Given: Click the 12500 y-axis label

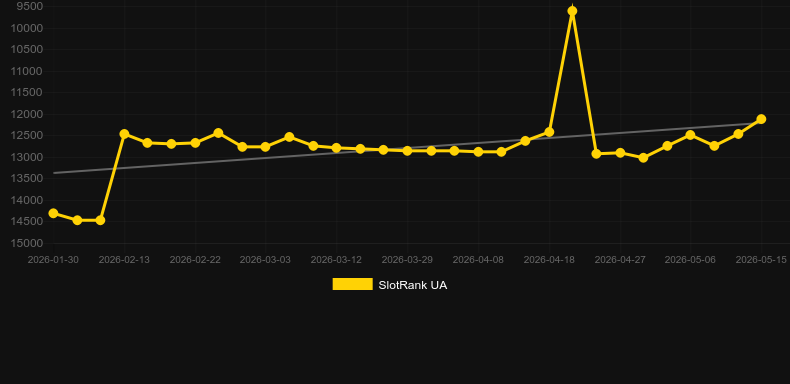Looking at the screenshot, I should [27, 136].
